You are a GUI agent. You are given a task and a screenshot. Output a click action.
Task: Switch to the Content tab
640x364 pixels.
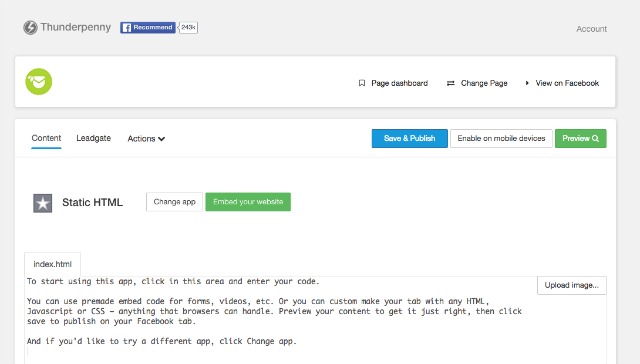pos(46,138)
